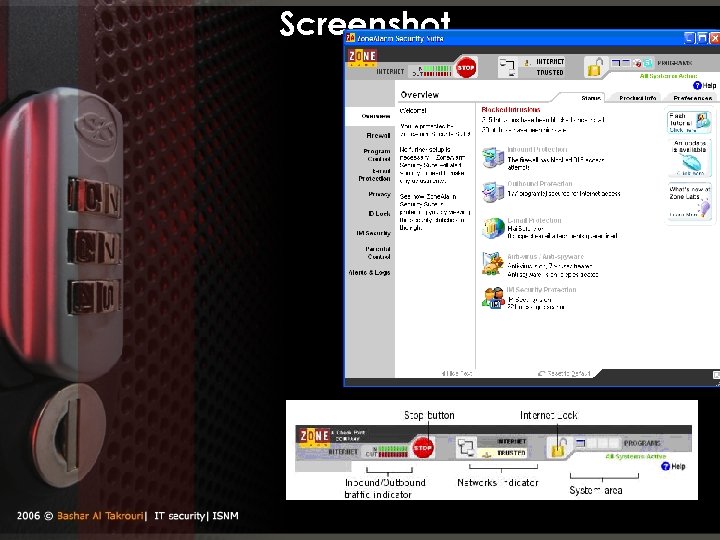Click the Networks icon in the lower dashboard diagram
The height and width of the screenshot is (540, 720).
click(466, 448)
